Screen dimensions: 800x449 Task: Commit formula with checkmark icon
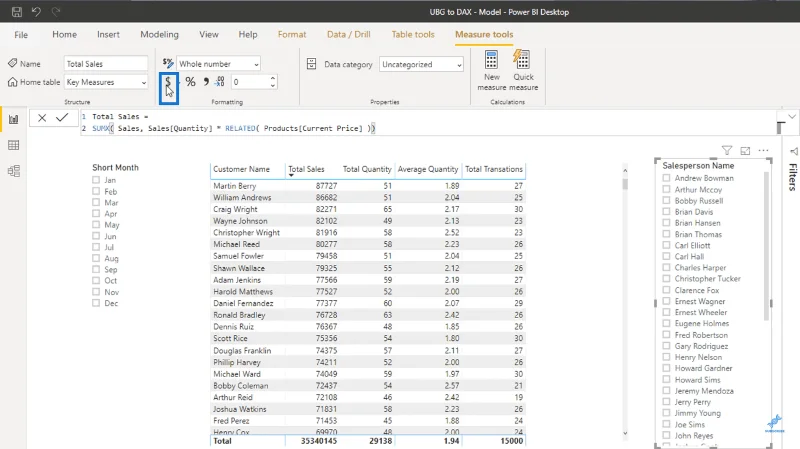(62, 118)
